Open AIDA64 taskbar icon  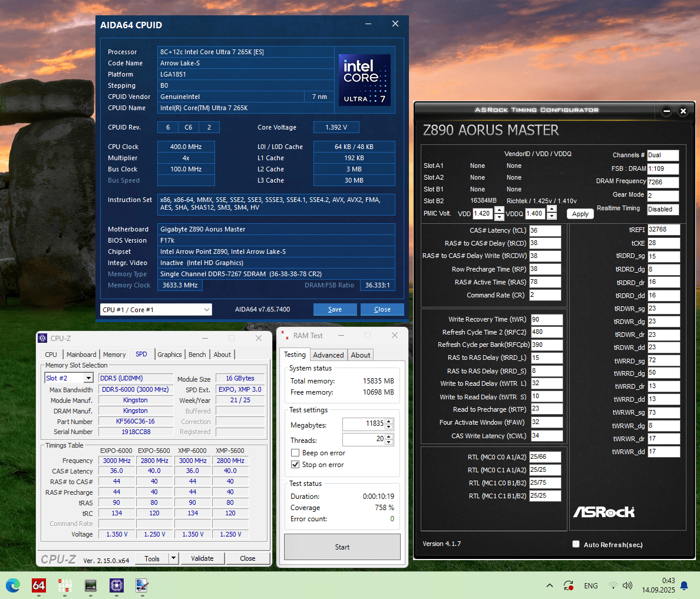tap(39, 585)
